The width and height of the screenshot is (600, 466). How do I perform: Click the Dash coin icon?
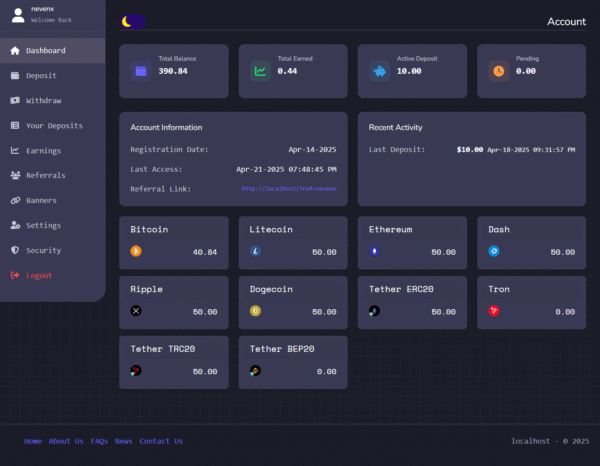(494, 251)
